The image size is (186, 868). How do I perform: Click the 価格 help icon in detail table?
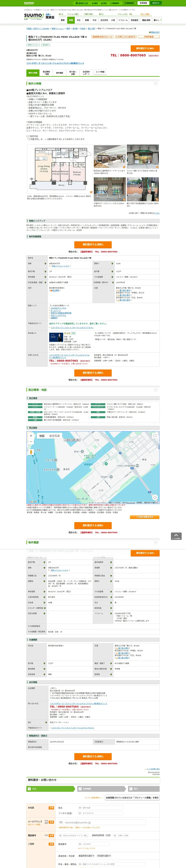(45, 264)
